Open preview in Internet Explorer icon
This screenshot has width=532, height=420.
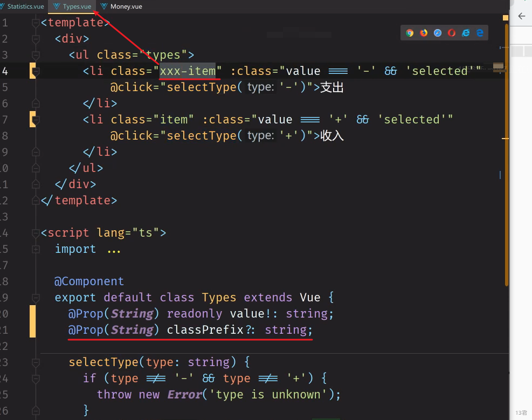click(x=466, y=33)
